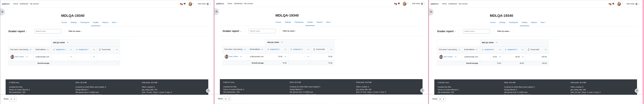Open Joan Lozano profile link, middle panel
This screenshot has width=644, height=104.
(x=233, y=56)
